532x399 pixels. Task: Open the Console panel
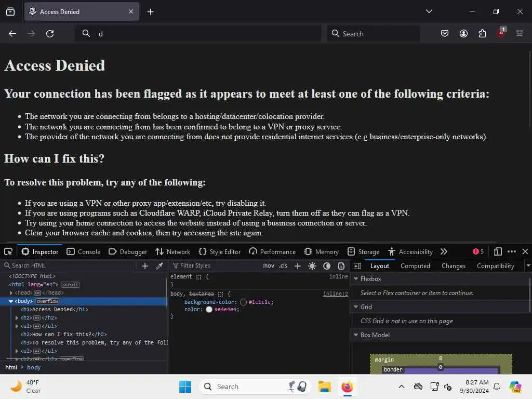[x=84, y=252]
